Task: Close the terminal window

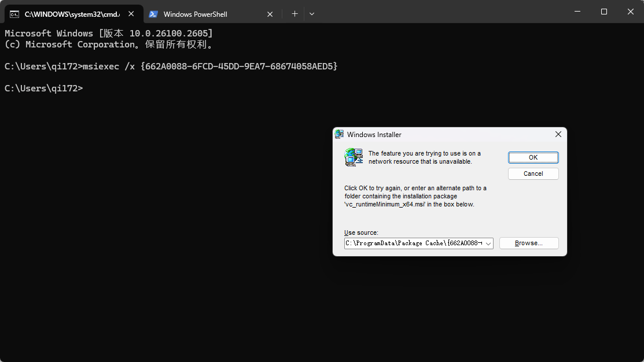Action: coord(631,12)
